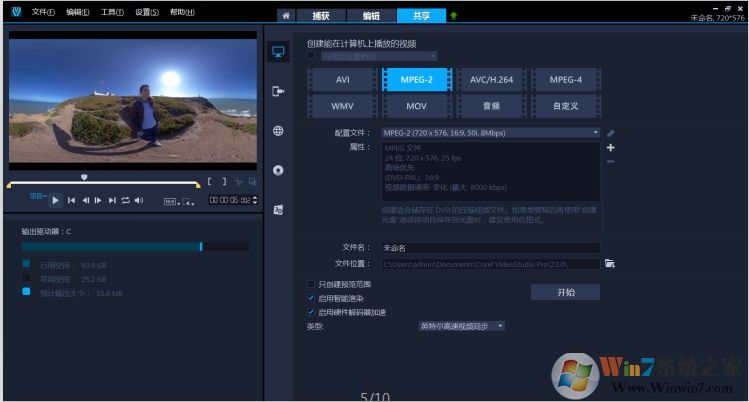The image size is (749, 402).
Task: Choose the AVC/H.264 format
Action: (491, 80)
